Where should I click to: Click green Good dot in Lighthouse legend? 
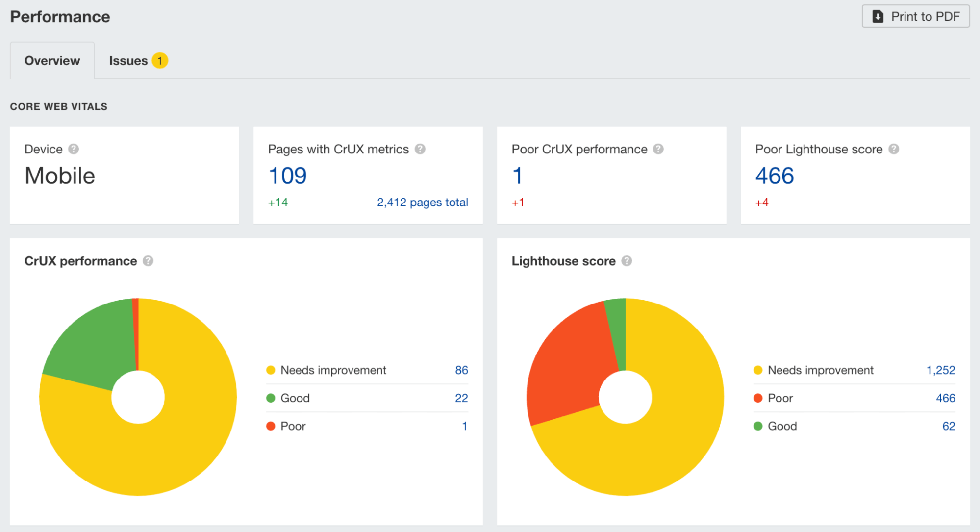click(758, 426)
